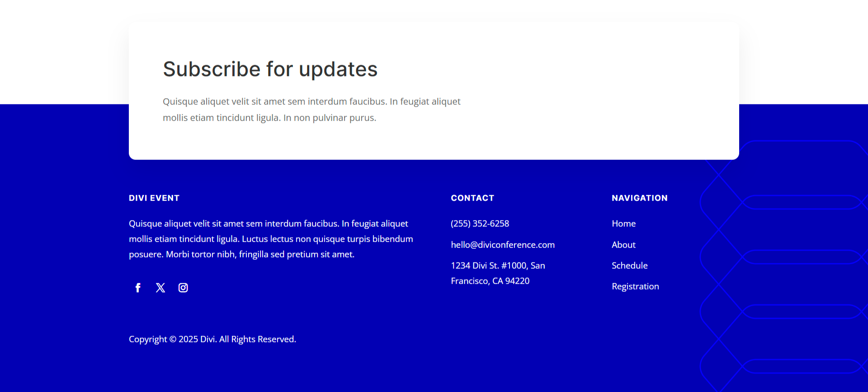The width and height of the screenshot is (868, 392).
Task: Click the subscribe card description paragraph
Action: click(311, 109)
